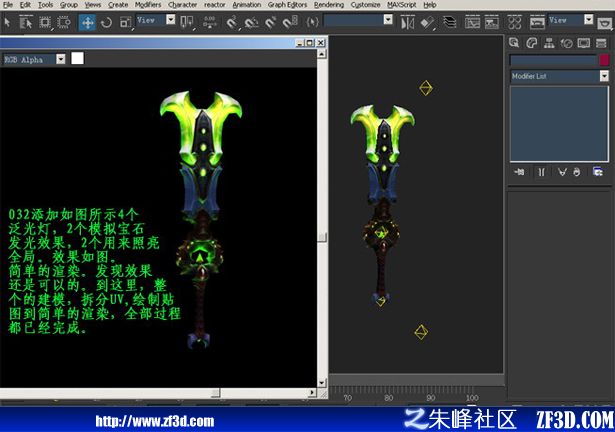Screen dimensions: 615x432
Task: Click the Align tool icon
Action: coord(428,22)
